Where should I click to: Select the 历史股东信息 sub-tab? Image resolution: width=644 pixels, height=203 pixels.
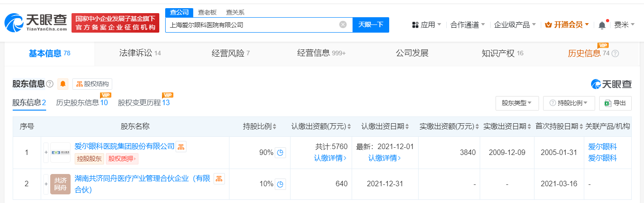coord(82,102)
